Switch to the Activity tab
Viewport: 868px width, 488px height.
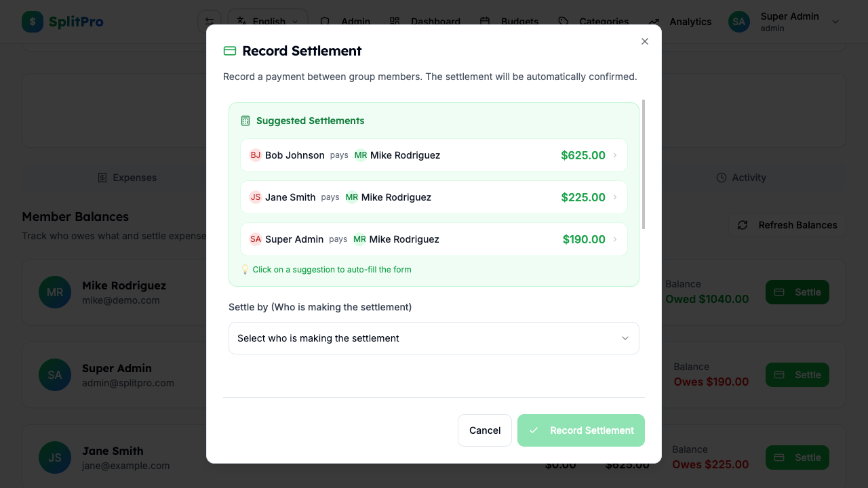coord(741,177)
